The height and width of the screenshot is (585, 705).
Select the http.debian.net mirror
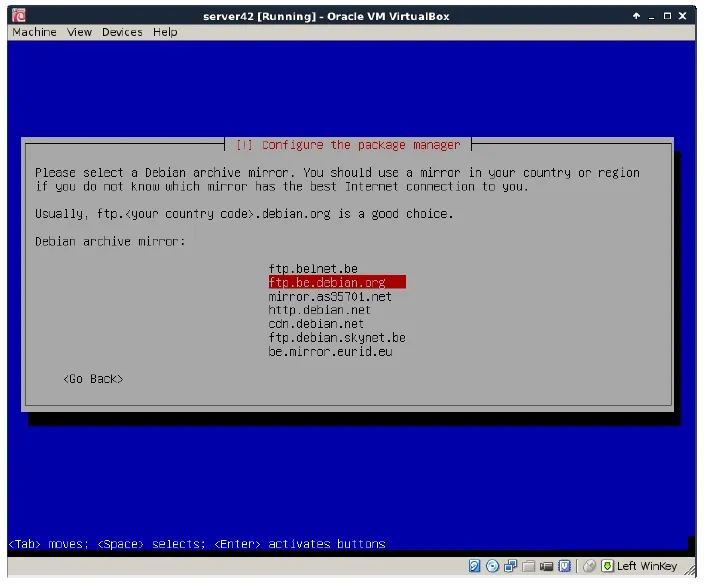[319, 310]
